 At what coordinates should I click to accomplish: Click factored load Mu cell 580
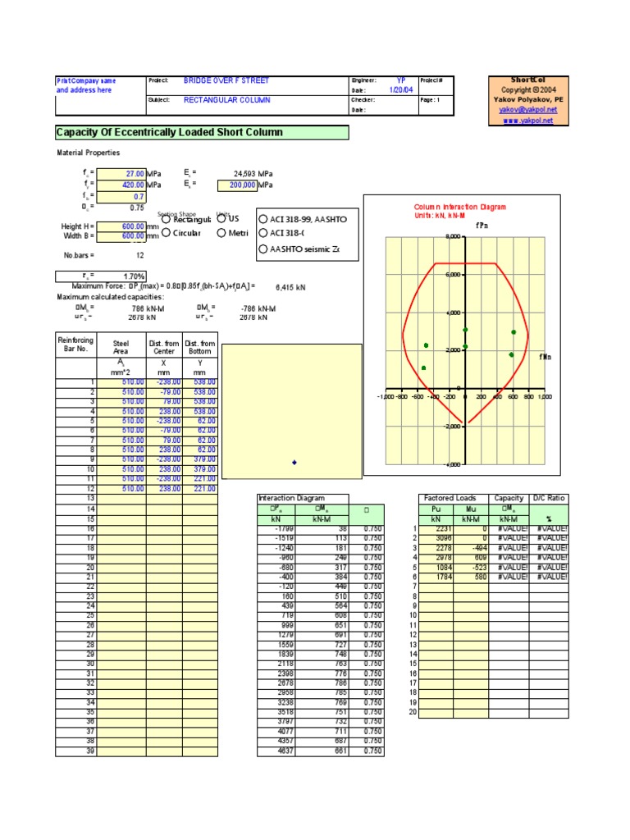(471, 577)
